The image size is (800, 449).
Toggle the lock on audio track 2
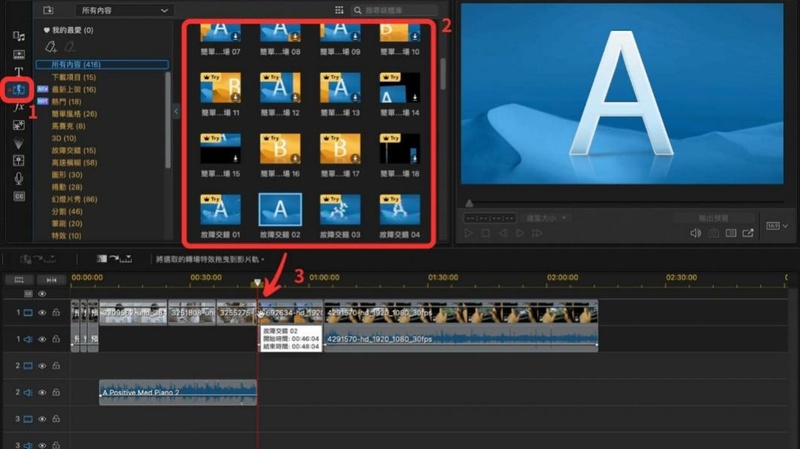(56, 393)
